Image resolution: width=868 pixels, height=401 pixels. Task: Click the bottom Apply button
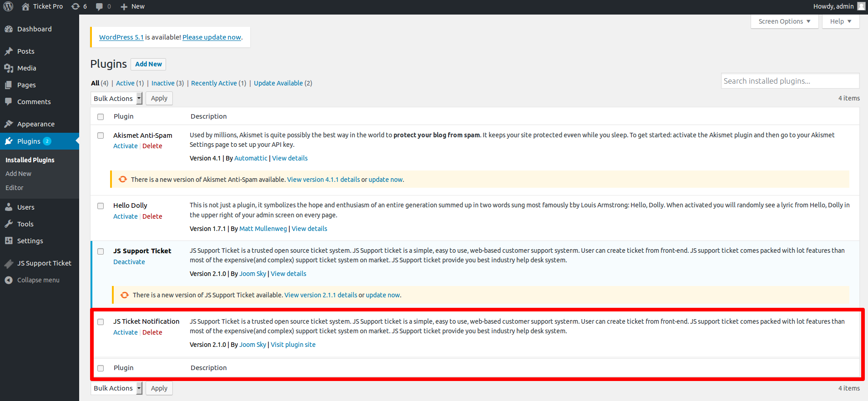tap(159, 388)
